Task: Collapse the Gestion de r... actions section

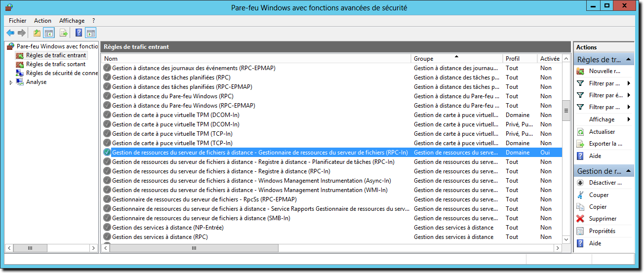Action: click(629, 171)
